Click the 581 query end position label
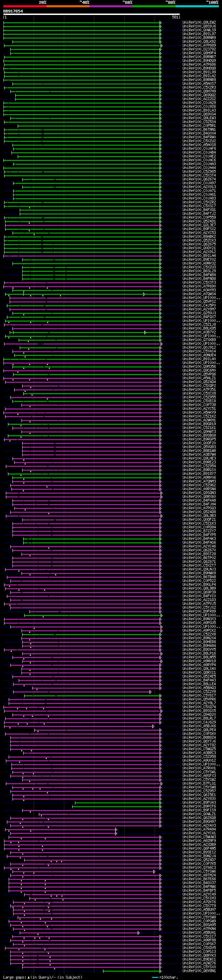Image resolution: width=222 pixels, height=980 pixels. point(175,17)
